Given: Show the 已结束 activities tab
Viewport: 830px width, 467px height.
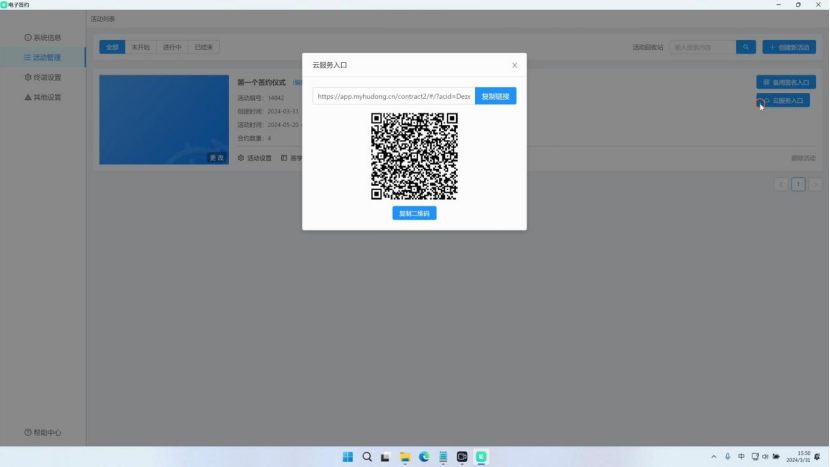Looking at the screenshot, I should pos(203,47).
